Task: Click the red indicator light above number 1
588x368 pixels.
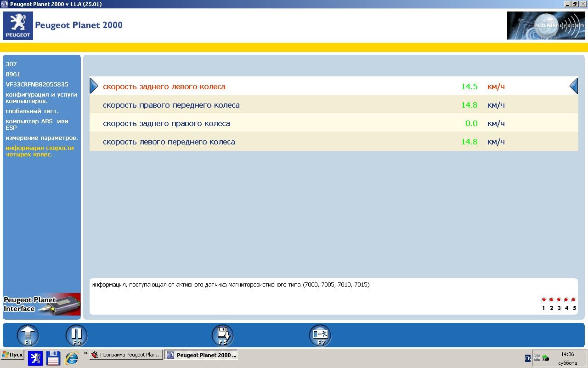Action: (x=544, y=300)
